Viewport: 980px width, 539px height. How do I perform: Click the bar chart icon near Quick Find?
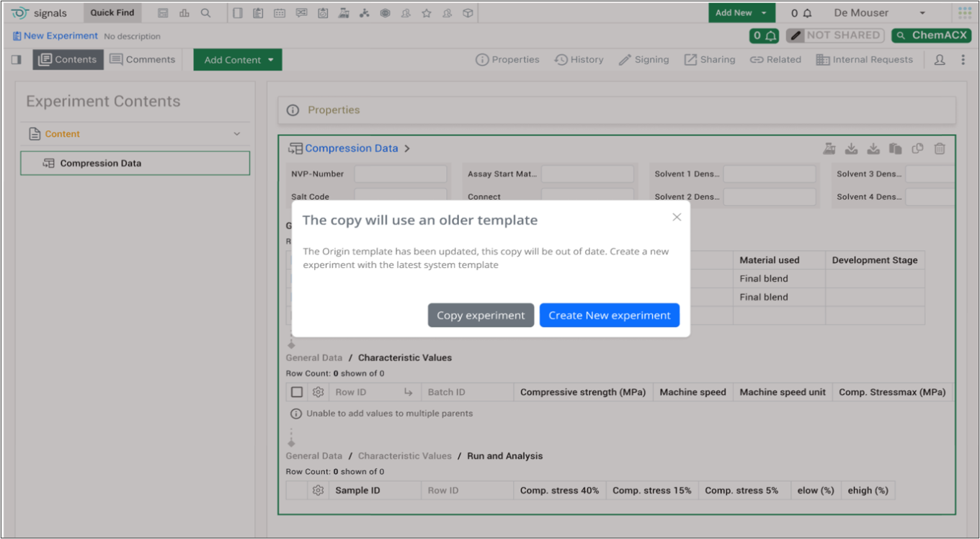click(184, 13)
